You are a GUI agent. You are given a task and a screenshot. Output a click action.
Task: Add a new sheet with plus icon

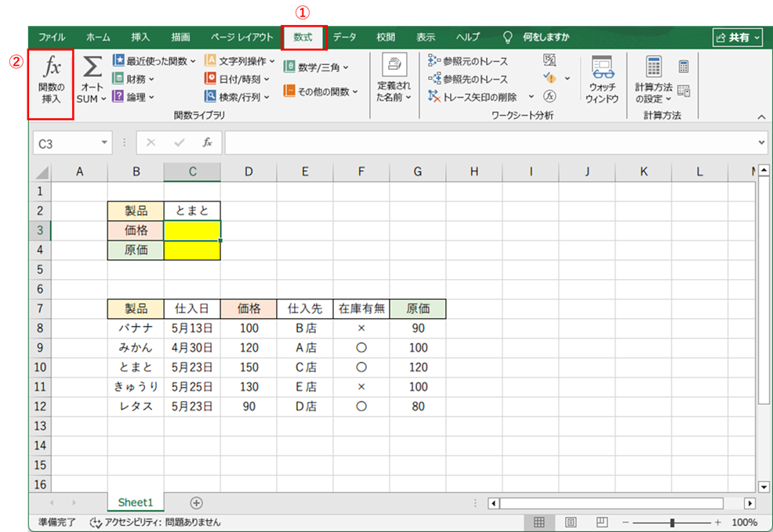[196, 502]
